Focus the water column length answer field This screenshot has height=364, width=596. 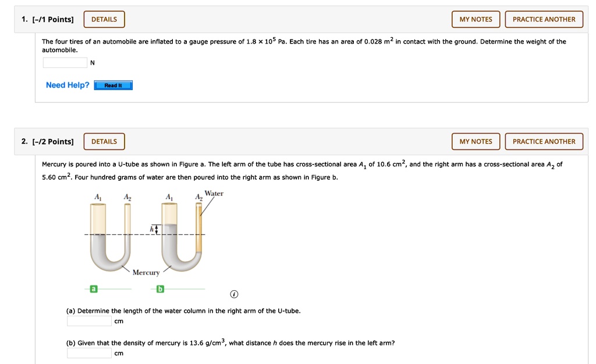89,321
